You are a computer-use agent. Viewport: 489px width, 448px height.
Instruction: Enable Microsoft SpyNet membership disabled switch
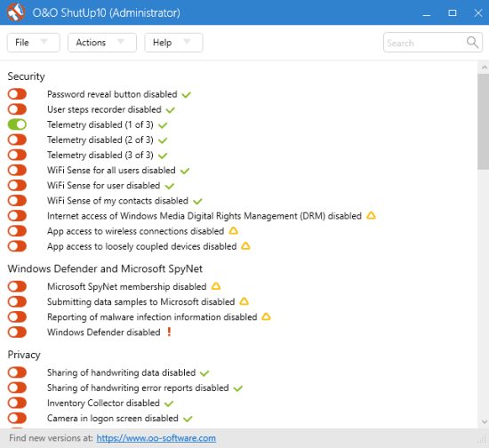[17, 286]
